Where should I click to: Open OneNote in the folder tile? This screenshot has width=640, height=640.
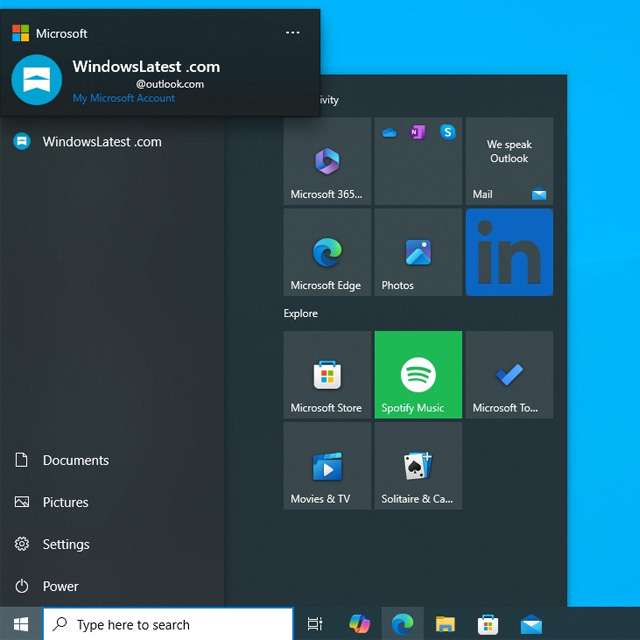(417, 132)
